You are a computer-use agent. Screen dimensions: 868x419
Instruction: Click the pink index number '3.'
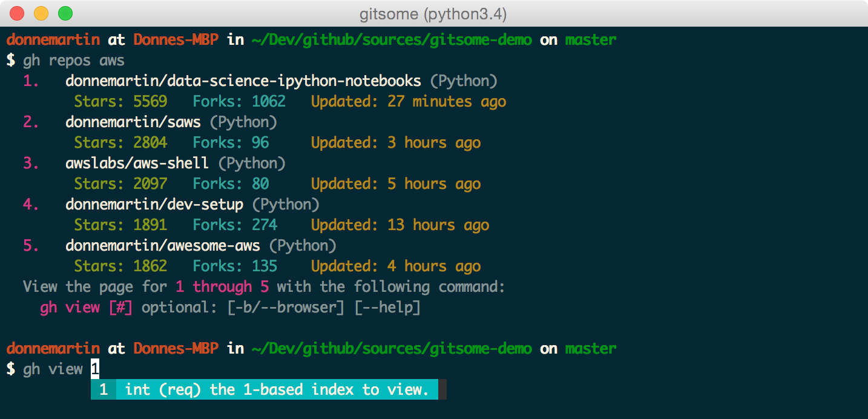point(31,163)
